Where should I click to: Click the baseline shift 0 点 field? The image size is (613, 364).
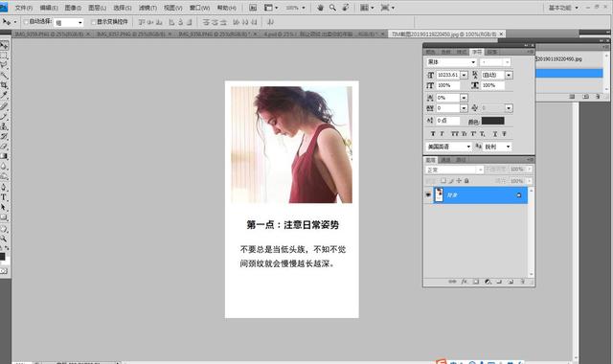(x=448, y=121)
